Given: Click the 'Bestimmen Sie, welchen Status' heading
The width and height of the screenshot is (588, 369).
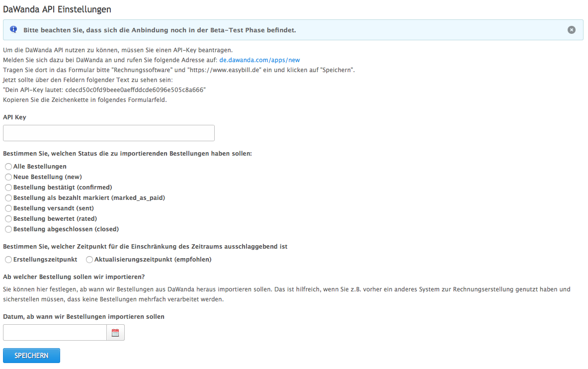Looking at the screenshot, I should (128, 154).
